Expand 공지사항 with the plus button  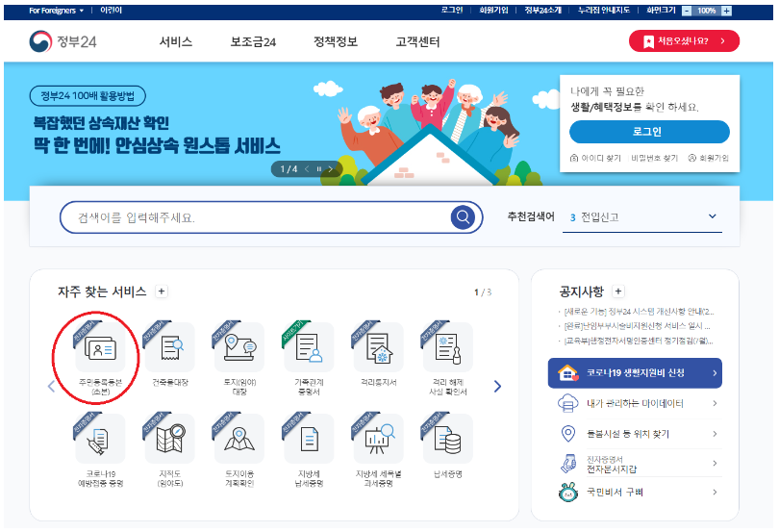pos(617,291)
